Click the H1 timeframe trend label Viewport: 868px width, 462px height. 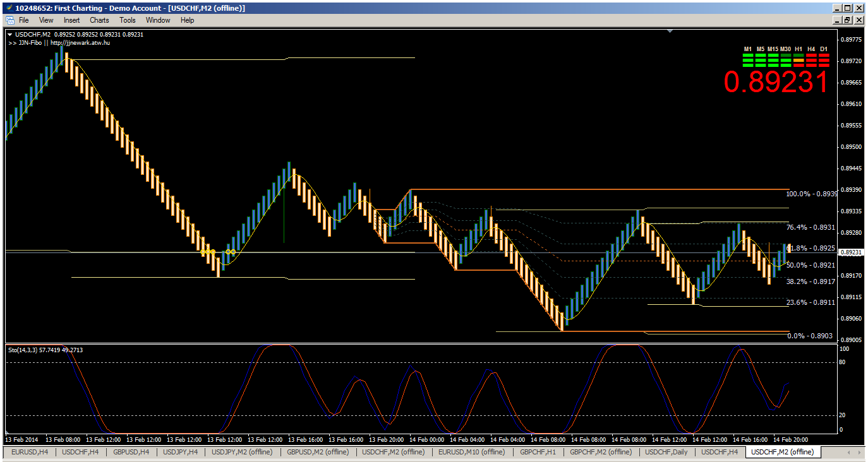[799, 49]
